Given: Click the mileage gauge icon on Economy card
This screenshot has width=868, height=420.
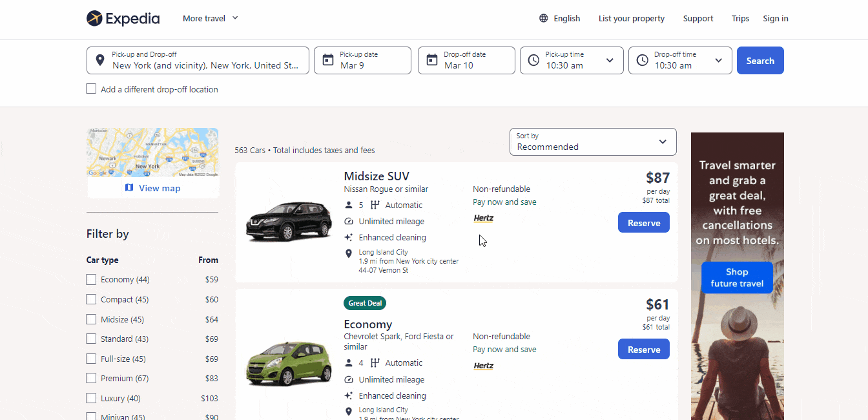Looking at the screenshot, I should point(349,379).
